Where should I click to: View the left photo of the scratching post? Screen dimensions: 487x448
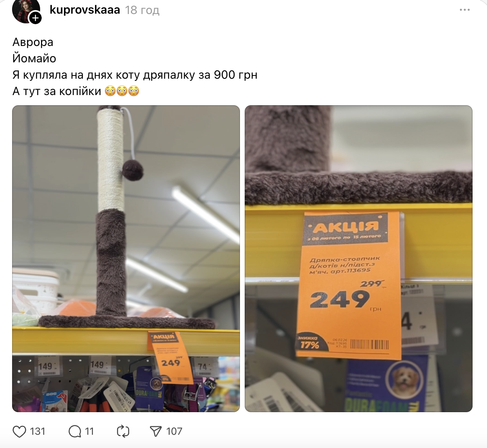pyautogui.click(x=126, y=259)
